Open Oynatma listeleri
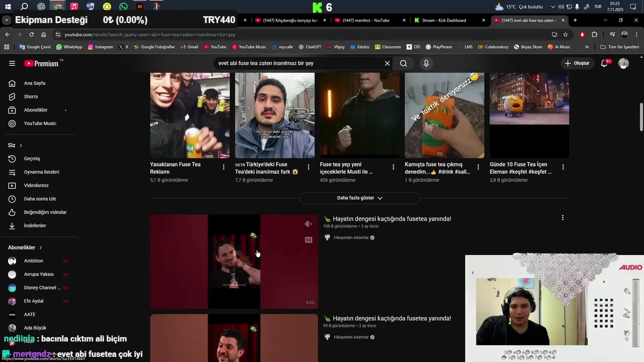Viewport: 644px width, 362px height. click(x=40, y=172)
